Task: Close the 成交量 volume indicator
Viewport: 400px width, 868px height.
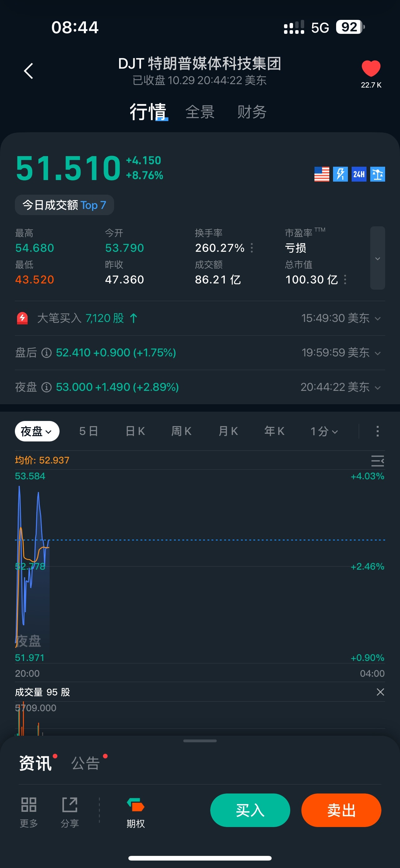Action: (x=380, y=692)
